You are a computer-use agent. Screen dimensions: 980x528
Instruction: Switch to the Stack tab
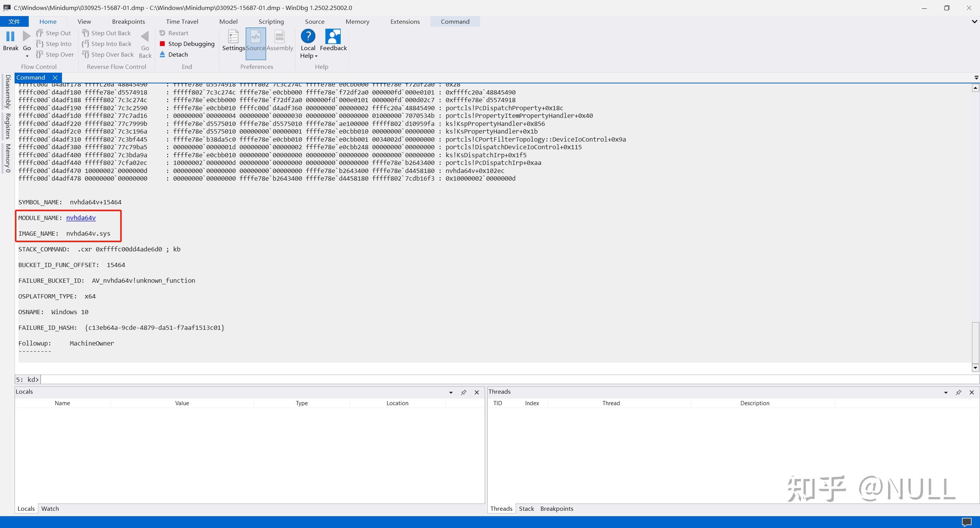[526, 508]
